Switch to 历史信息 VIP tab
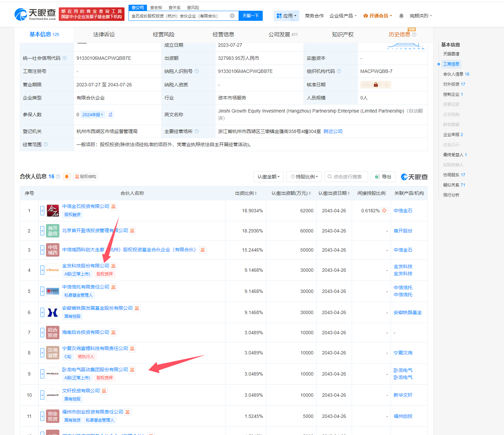The width and height of the screenshot is (504, 435). pyautogui.click(x=402, y=34)
